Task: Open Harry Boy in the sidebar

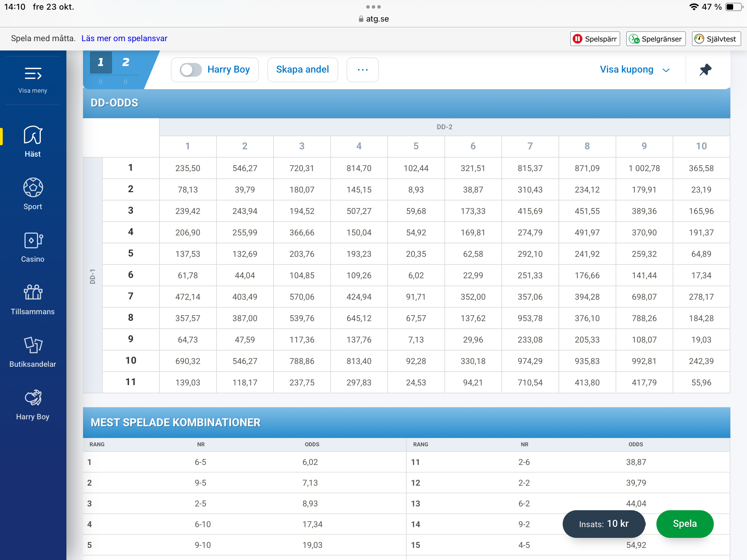Action: pyautogui.click(x=33, y=404)
